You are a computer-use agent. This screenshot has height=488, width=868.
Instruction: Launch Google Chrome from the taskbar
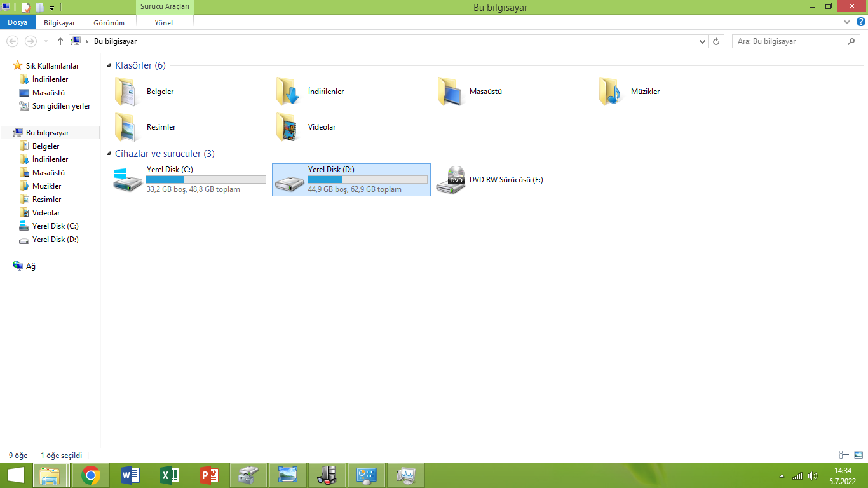click(91, 475)
